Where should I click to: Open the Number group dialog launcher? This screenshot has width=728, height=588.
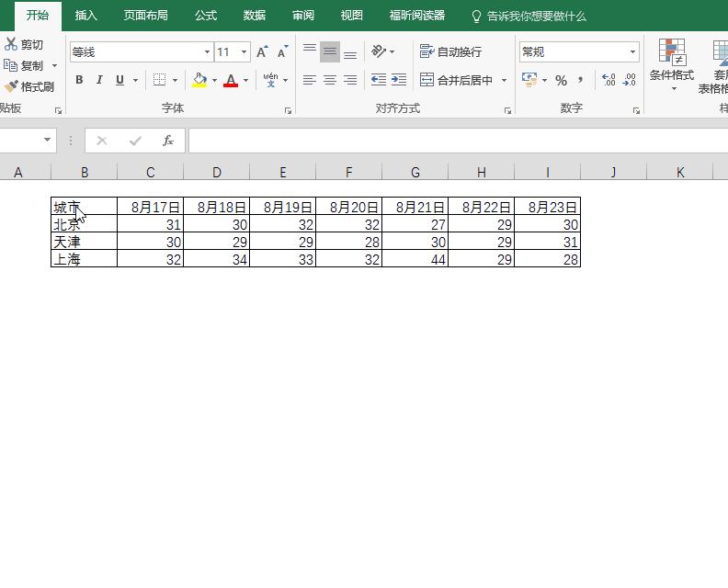point(636,110)
